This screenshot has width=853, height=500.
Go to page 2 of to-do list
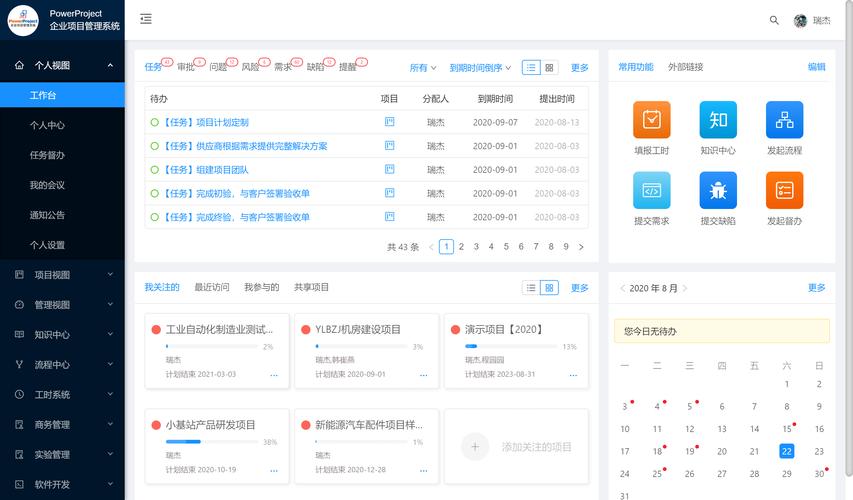pos(461,247)
